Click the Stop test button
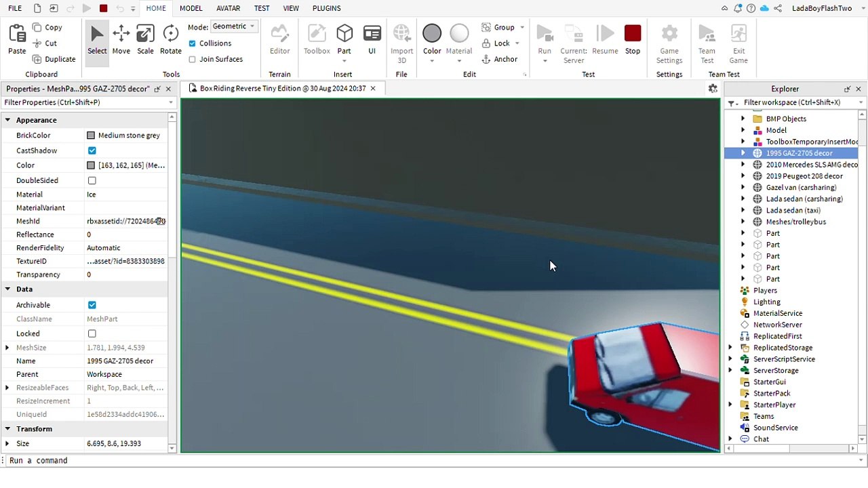This screenshot has height=488, width=868. coord(633,40)
